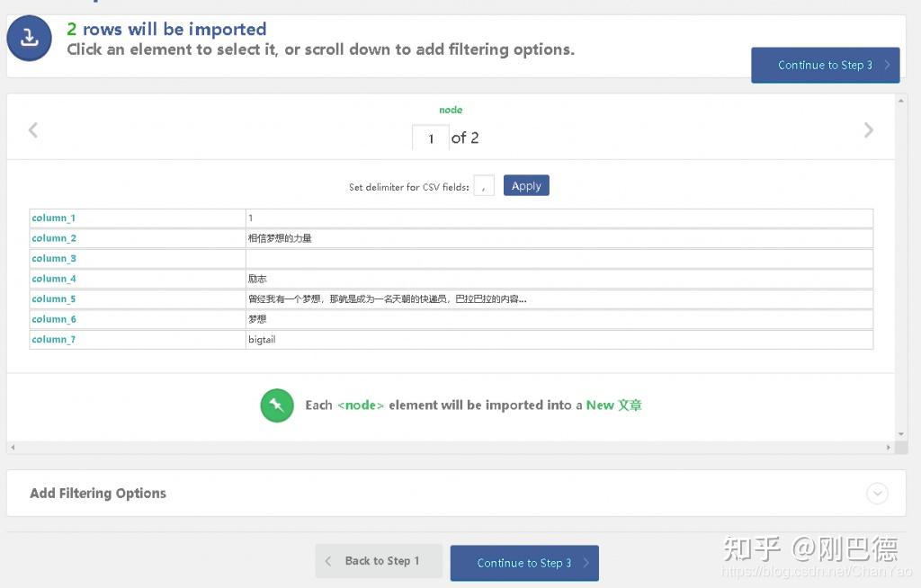Click the CSV delimiter input field
This screenshot has width=921, height=588.
coord(484,185)
